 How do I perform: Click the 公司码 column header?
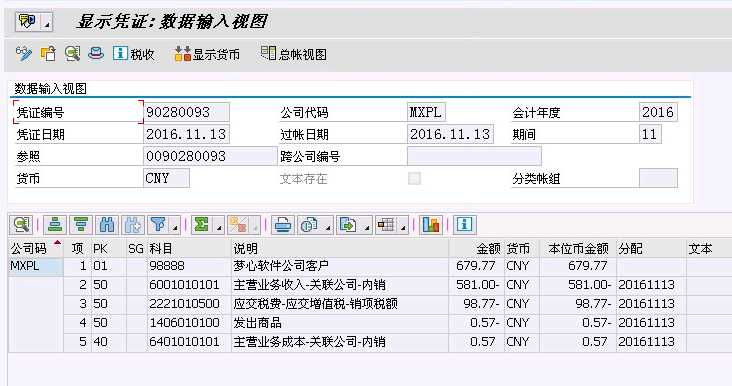pos(36,248)
